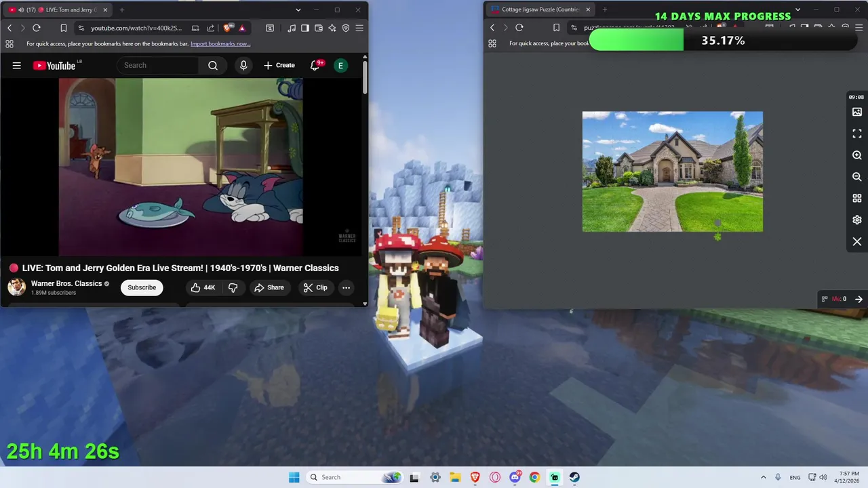Bookmark the YouTube page
This screenshot has height=488, width=868.
pyautogui.click(x=64, y=28)
